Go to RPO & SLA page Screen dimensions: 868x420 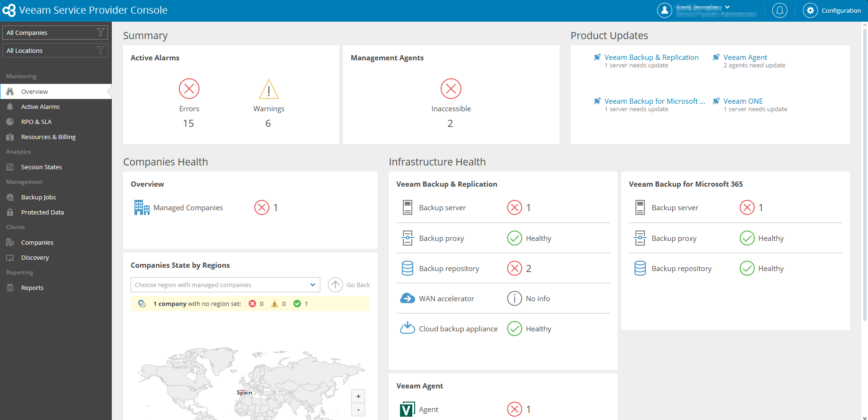click(x=36, y=122)
